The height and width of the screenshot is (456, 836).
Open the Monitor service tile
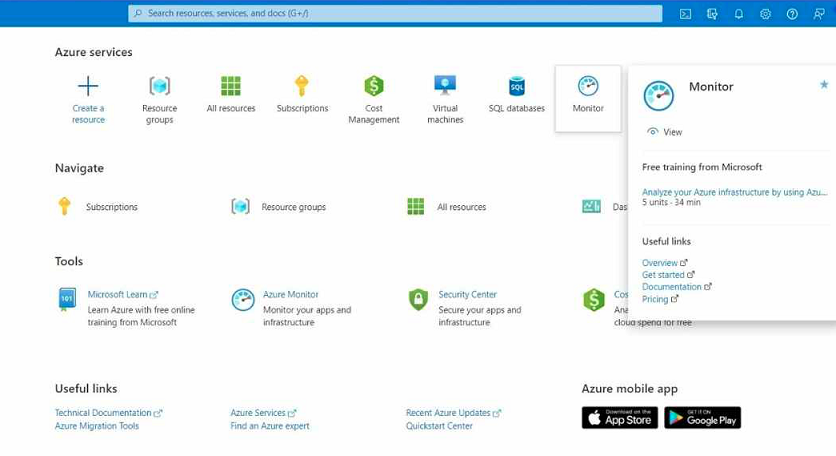(x=588, y=98)
